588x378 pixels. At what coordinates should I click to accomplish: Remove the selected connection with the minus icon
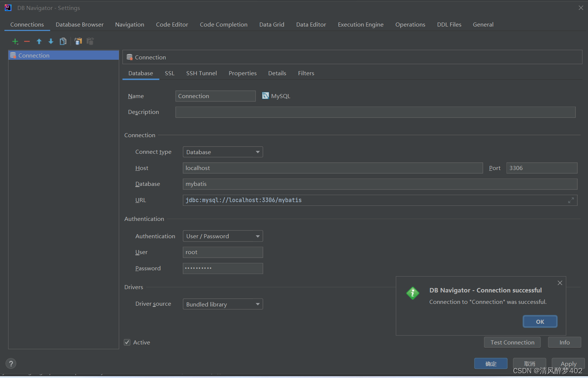pos(27,41)
